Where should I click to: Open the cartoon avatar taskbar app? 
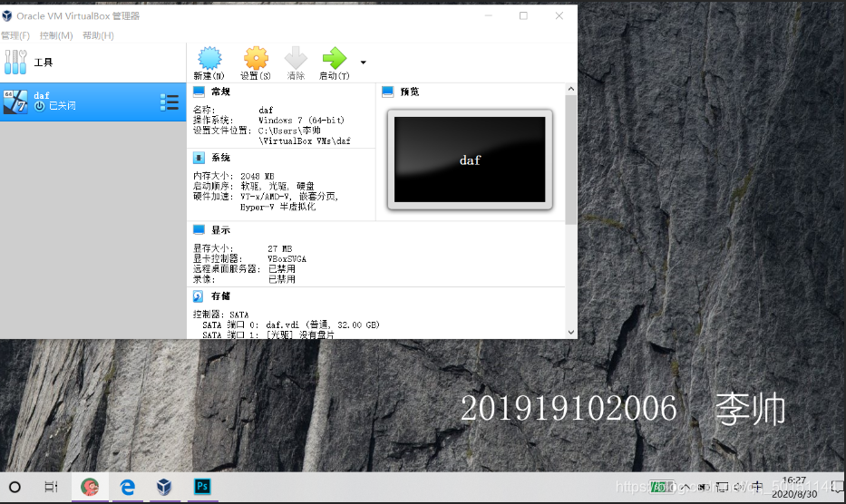[90, 488]
